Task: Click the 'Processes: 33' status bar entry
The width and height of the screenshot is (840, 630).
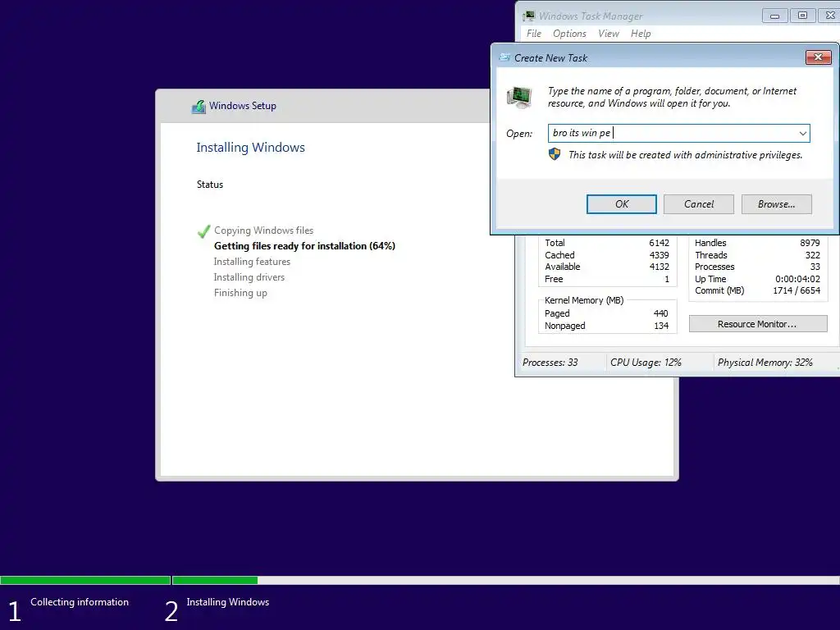Action: [550, 363]
